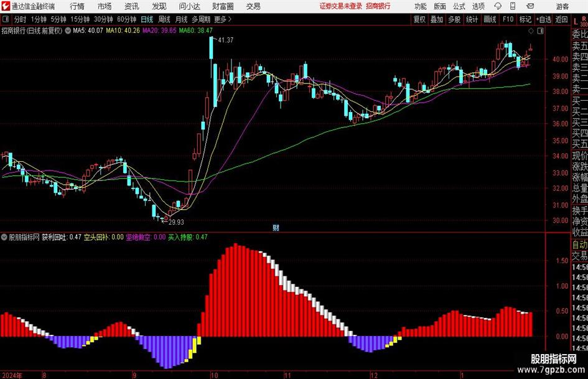The height and width of the screenshot is (379, 588).
Task: Click the 买入持股: 0.47 indicator label
Action: (x=187, y=237)
